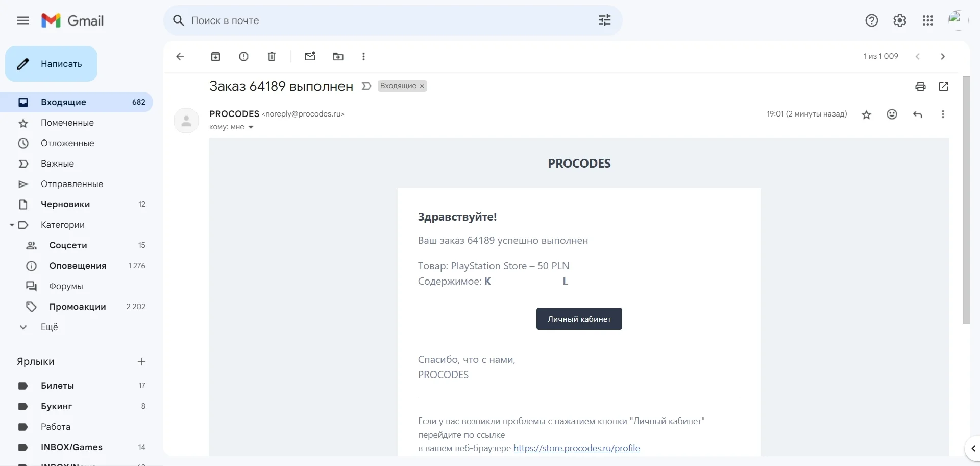Move email to folder icon
Viewport: 980px width, 466px height.
tap(338, 57)
